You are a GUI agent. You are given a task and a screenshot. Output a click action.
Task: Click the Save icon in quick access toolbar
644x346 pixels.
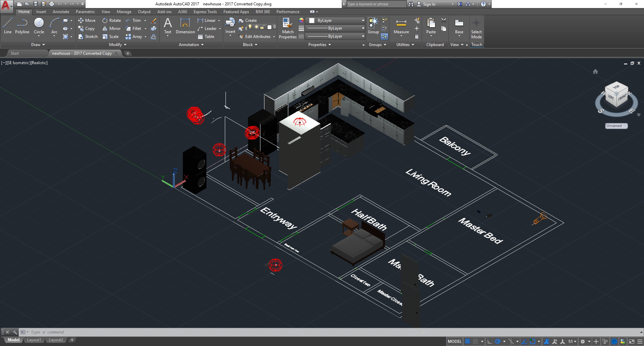35,4
